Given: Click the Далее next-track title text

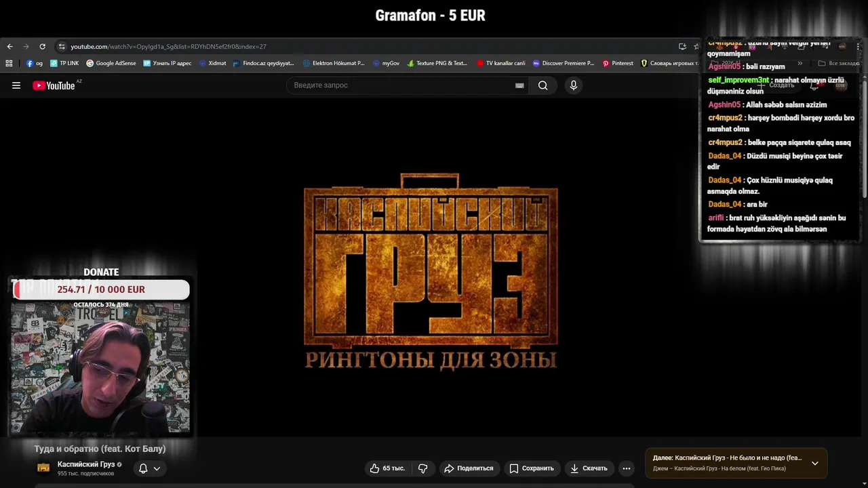Looking at the screenshot, I should pos(727,458).
